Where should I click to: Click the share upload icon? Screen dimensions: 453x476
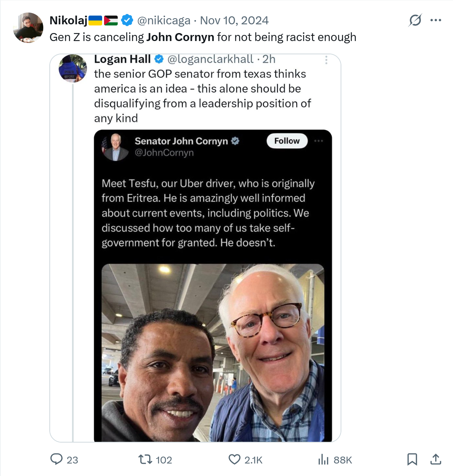click(x=436, y=459)
